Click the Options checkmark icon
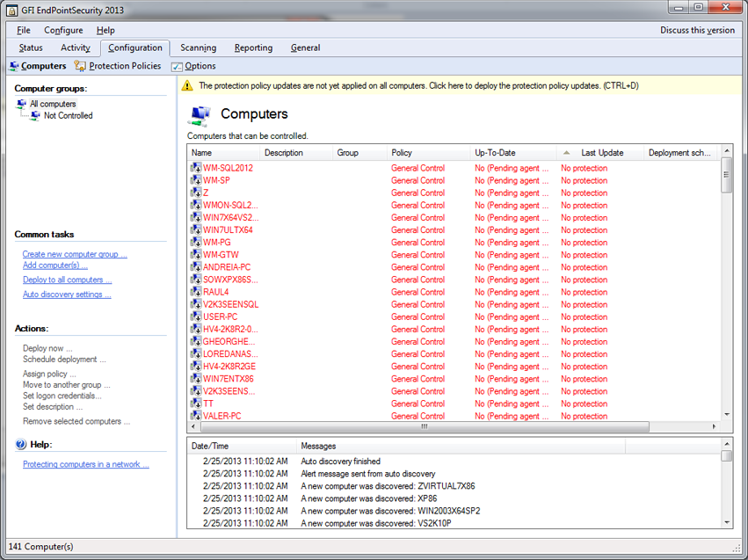The image size is (748, 560). click(x=177, y=66)
